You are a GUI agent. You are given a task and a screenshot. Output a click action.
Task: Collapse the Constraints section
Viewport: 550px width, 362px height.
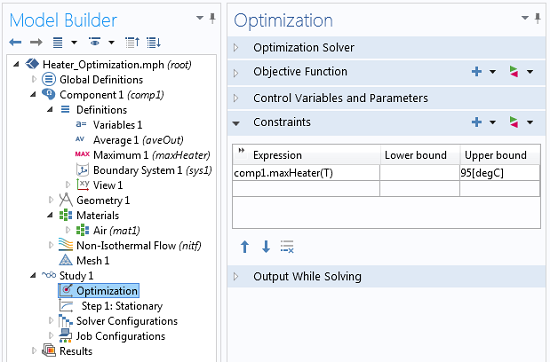point(236,123)
